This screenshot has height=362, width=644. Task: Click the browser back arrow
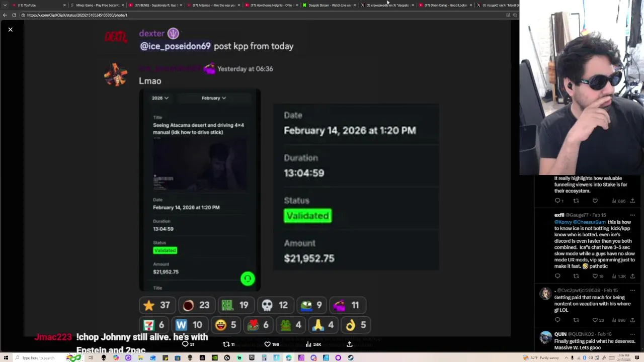(x=5, y=15)
